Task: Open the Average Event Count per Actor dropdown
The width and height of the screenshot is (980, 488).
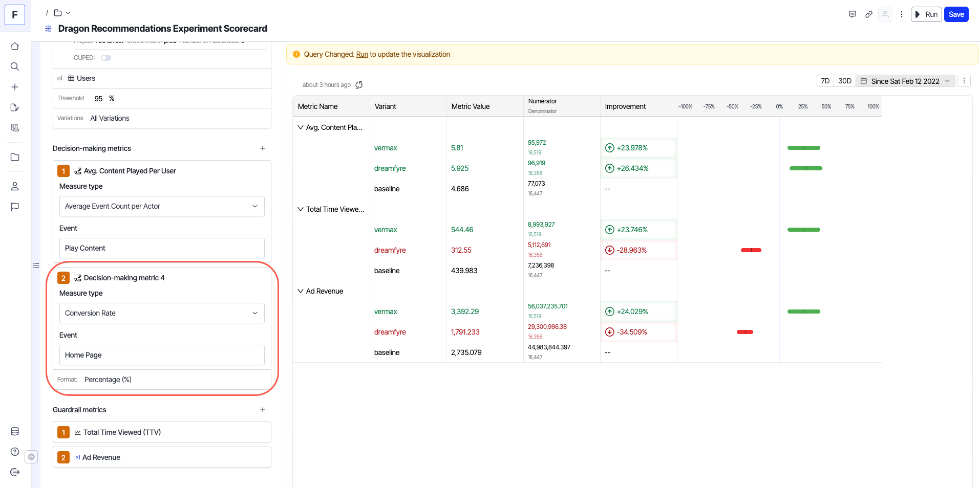Action: [162, 206]
